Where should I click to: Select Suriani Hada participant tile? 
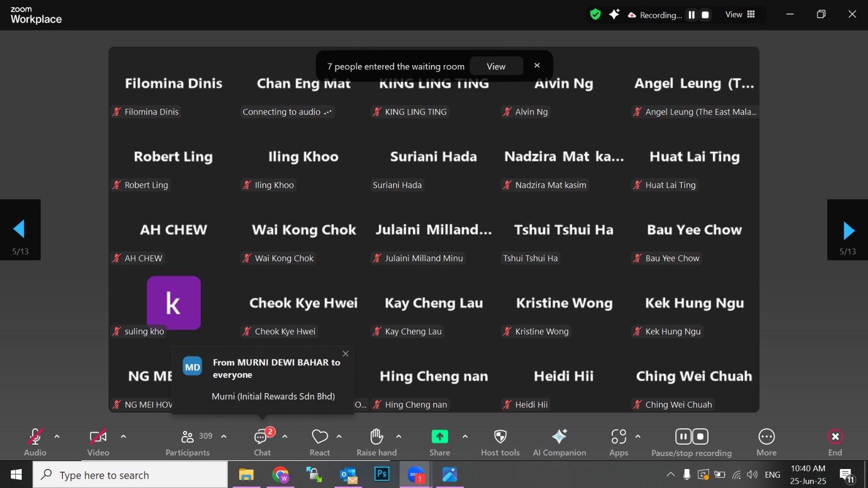(434, 157)
